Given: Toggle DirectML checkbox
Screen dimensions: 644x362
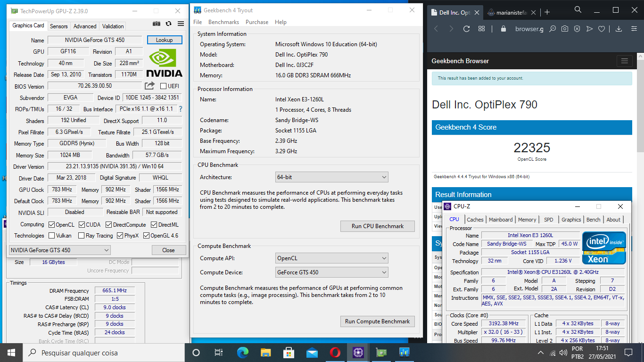Looking at the screenshot, I should [154, 225].
